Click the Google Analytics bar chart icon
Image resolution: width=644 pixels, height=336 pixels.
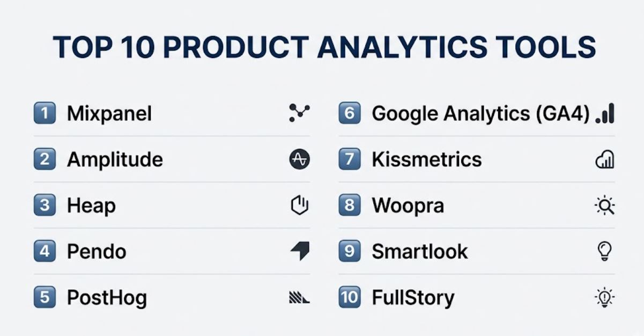point(605,114)
